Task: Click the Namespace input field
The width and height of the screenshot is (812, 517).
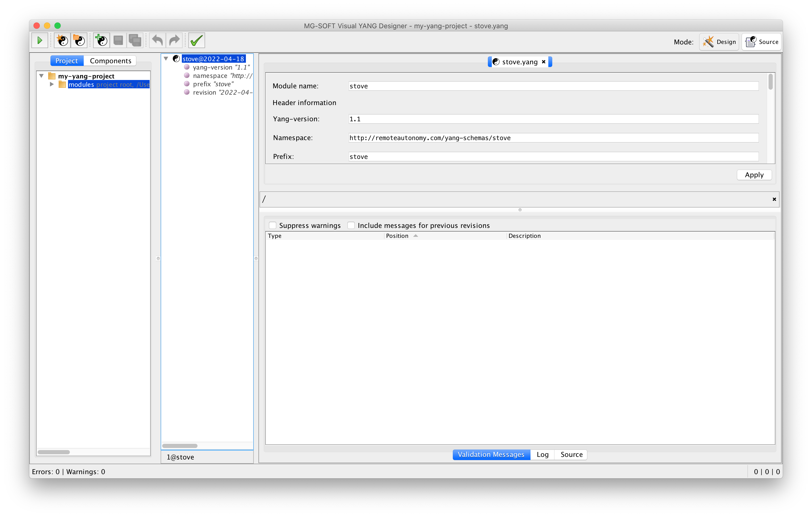Action: click(x=553, y=138)
